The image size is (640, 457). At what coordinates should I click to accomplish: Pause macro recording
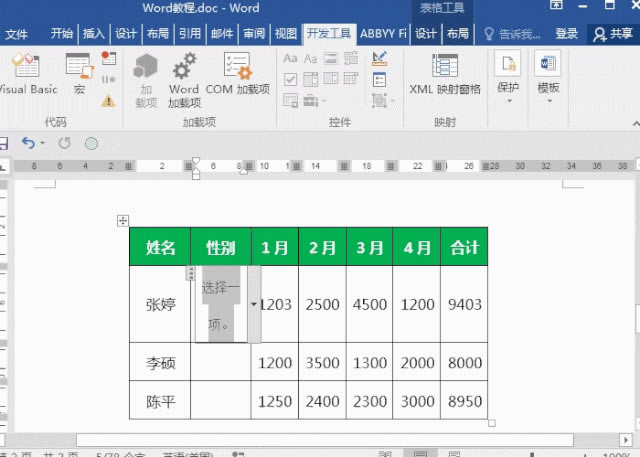tap(109, 79)
